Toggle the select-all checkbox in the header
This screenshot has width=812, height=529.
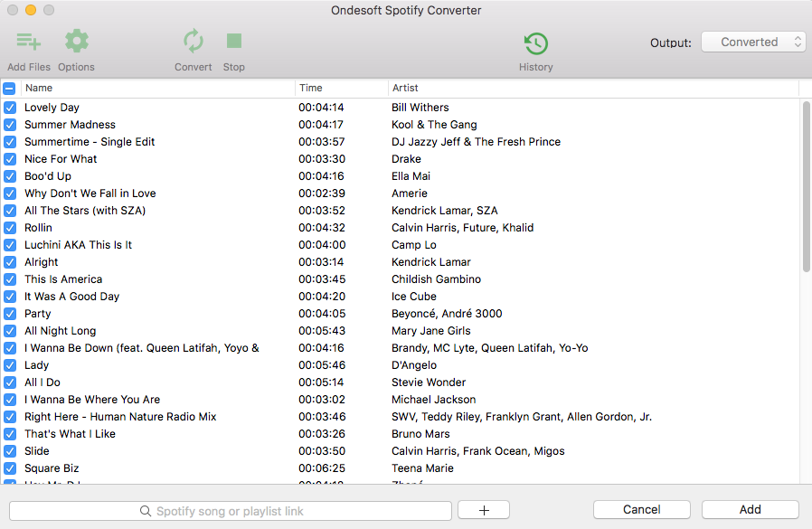point(9,89)
